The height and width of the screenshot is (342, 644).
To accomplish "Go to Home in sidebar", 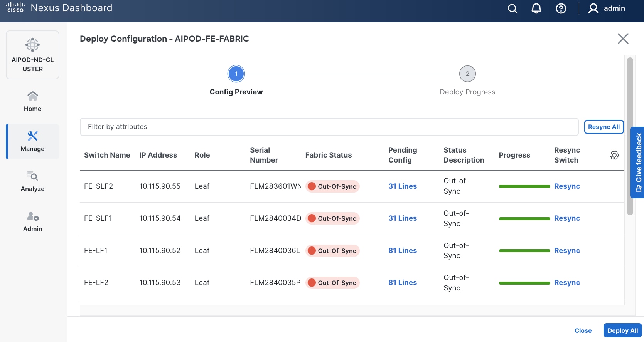I will tap(33, 101).
